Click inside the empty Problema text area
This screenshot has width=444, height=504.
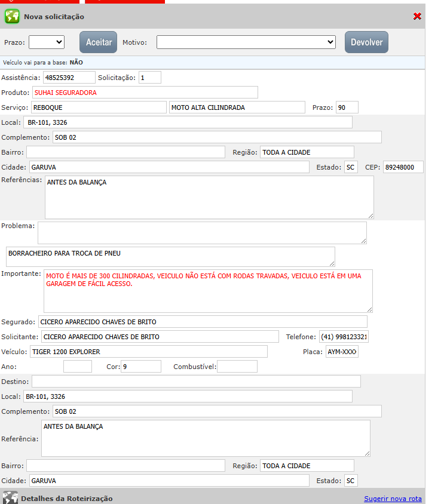[x=202, y=233]
